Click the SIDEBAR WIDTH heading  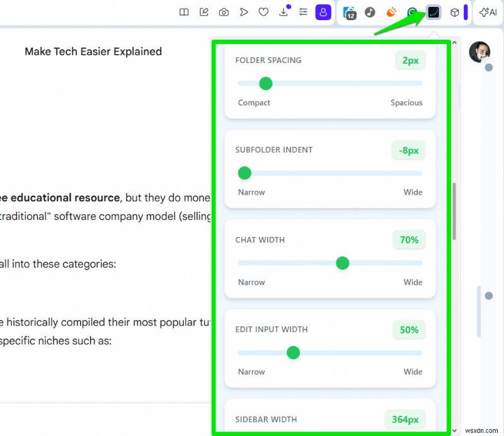[x=266, y=420]
